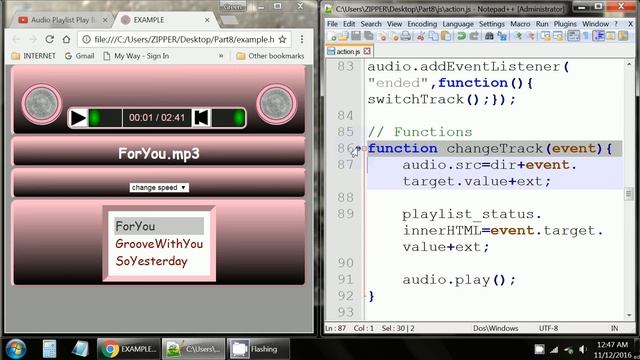Select GrooveWithYou in the playlist
640x360 pixels.
(159, 244)
